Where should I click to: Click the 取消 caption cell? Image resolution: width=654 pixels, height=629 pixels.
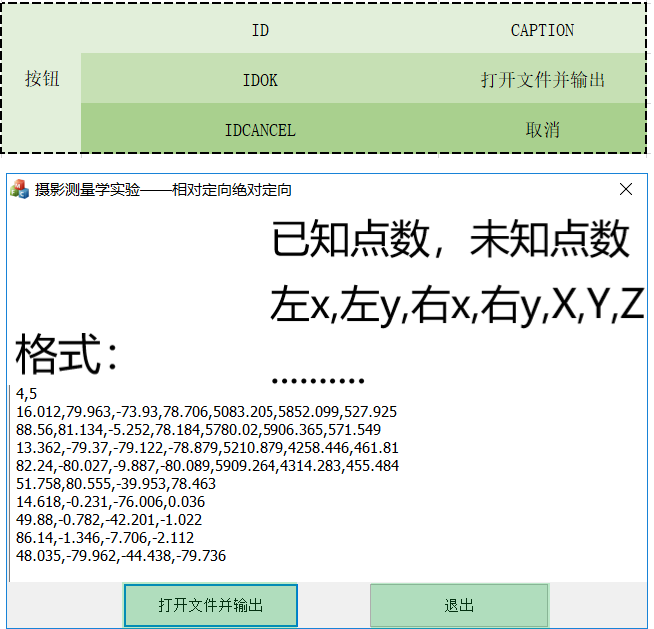(x=542, y=129)
